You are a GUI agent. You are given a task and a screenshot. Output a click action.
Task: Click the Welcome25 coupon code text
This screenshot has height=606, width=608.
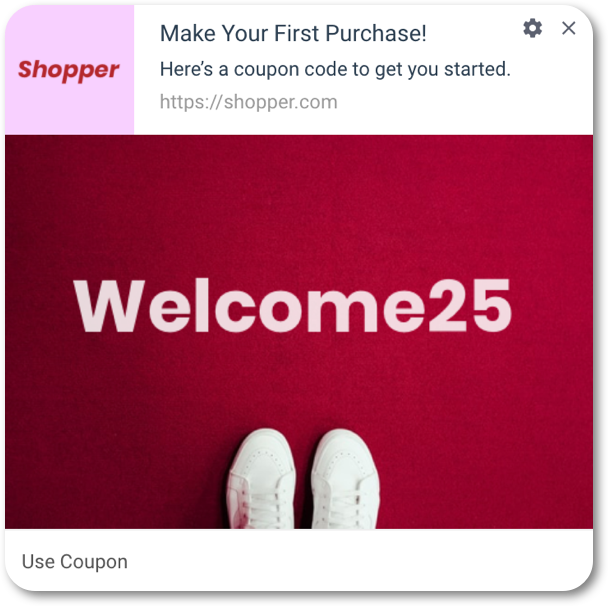(x=293, y=306)
